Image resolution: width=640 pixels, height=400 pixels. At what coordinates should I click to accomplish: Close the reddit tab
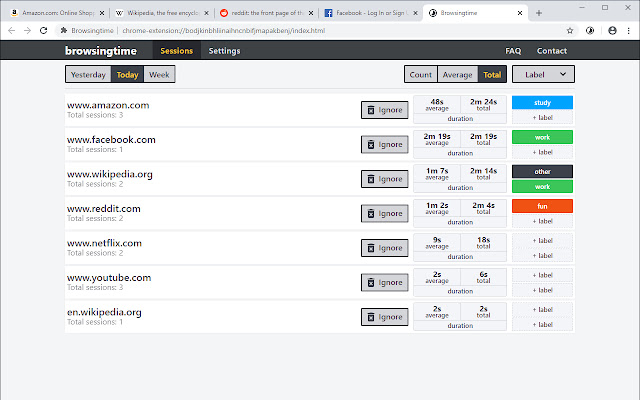coord(311,13)
